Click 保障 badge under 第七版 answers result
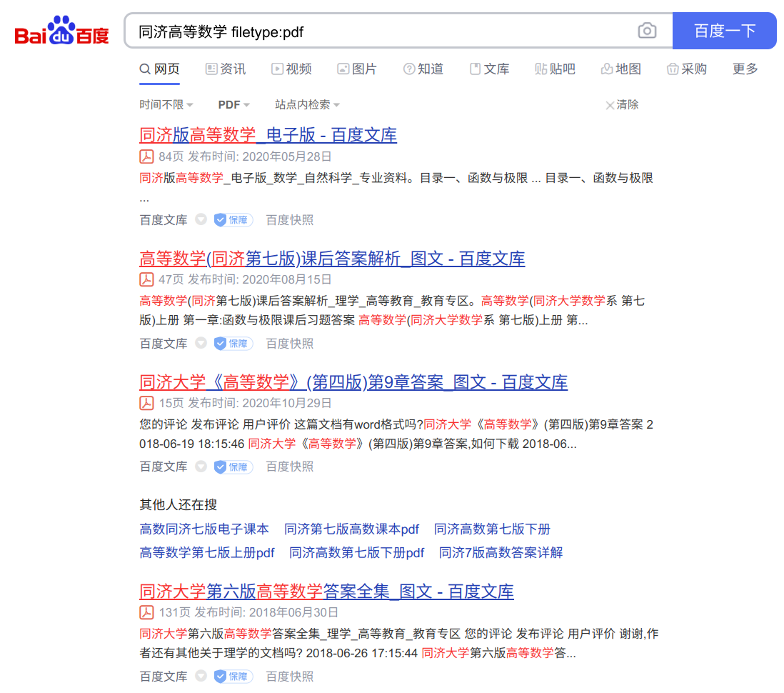784x693 pixels. (x=233, y=343)
